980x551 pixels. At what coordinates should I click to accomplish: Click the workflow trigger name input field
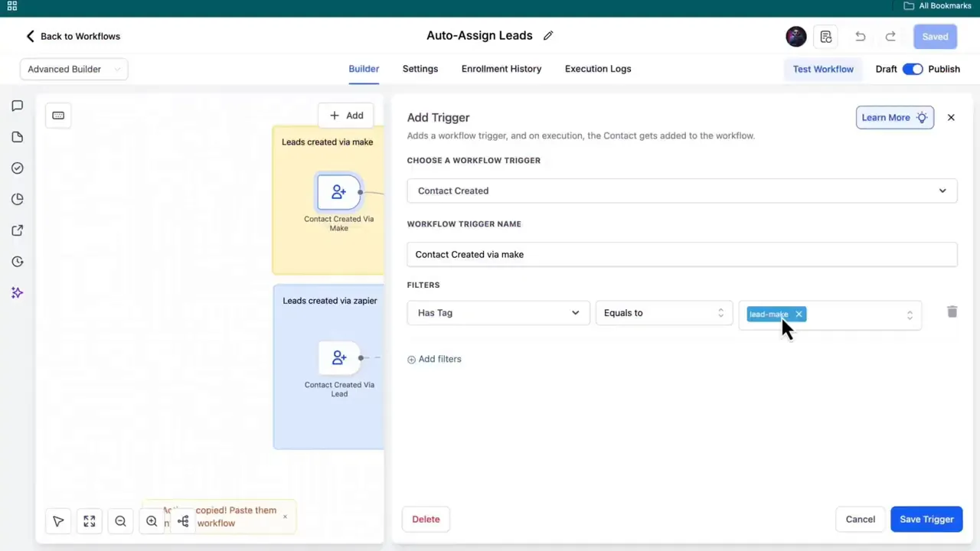tap(681, 254)
